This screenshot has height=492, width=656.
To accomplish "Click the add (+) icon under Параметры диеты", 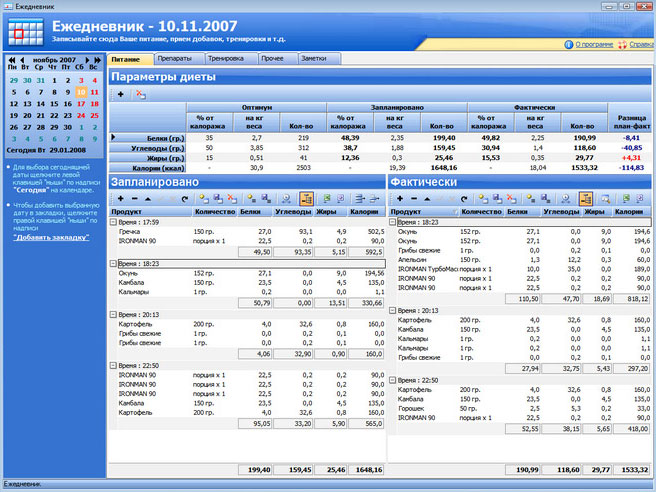I will pos(121,94).
